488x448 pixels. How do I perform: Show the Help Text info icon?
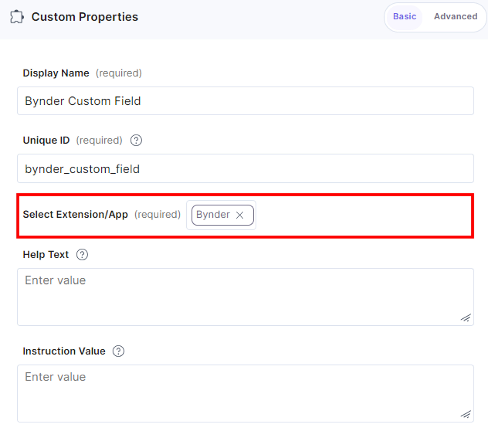tap(82, 255)
